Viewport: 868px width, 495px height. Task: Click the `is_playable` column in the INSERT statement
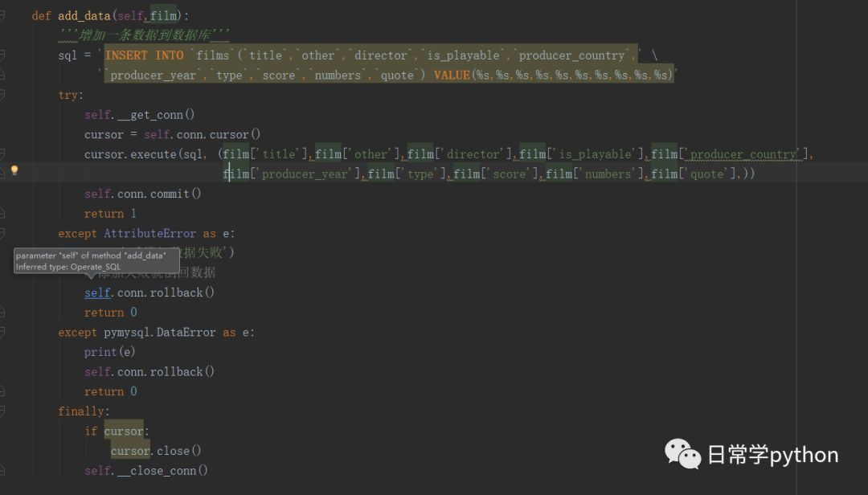[x=463, y=55]
